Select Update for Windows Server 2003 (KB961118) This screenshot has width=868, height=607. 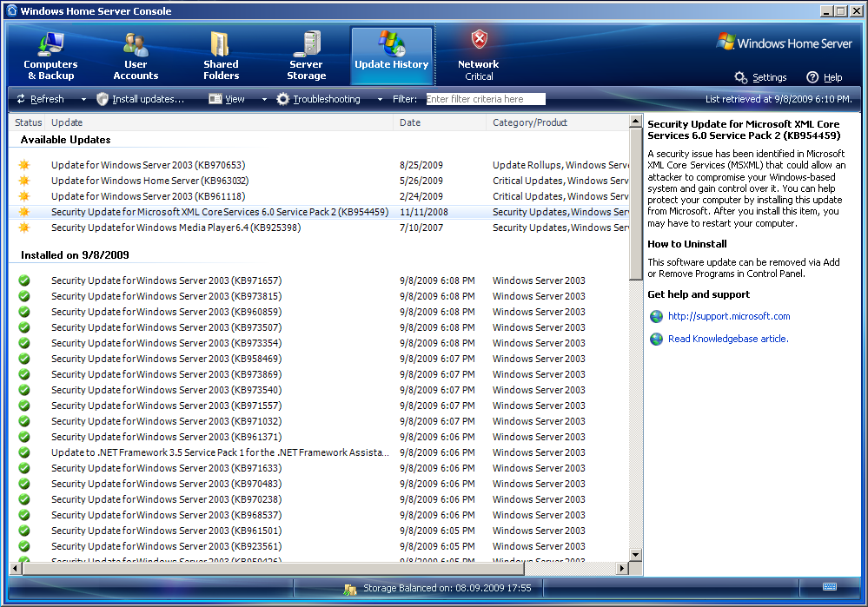pyautogui.click(x=320, y=196)
